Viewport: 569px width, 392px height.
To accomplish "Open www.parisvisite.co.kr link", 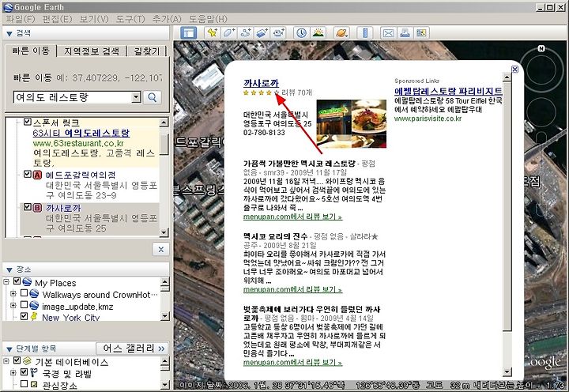I will tap(428, 119).
